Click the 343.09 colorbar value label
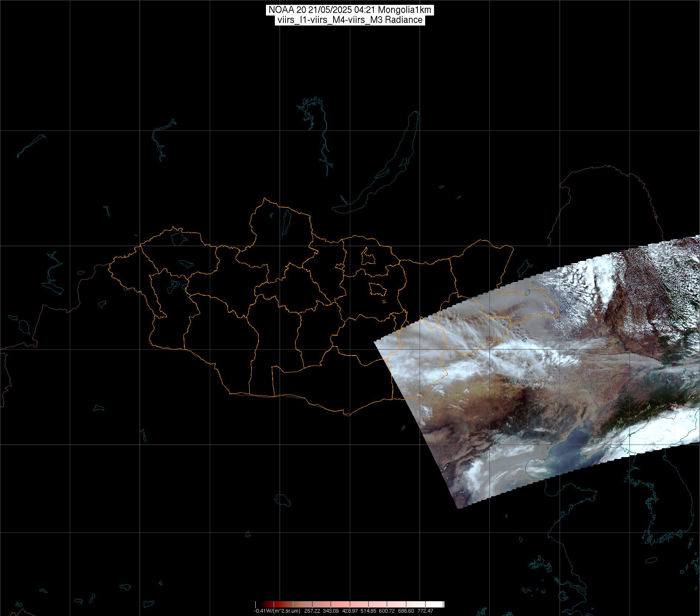Screen dimensions: 700x616 [x=331, y=611]
